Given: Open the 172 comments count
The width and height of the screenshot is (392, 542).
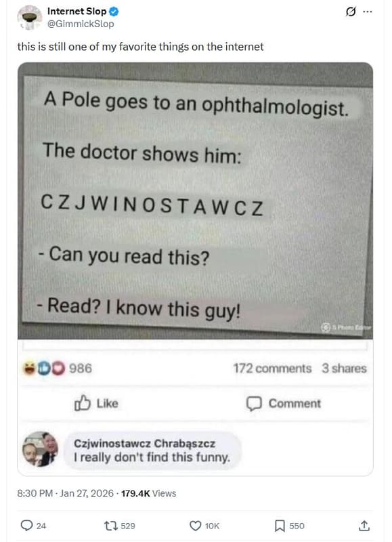Looking at the screenshot, I should 272,369.
